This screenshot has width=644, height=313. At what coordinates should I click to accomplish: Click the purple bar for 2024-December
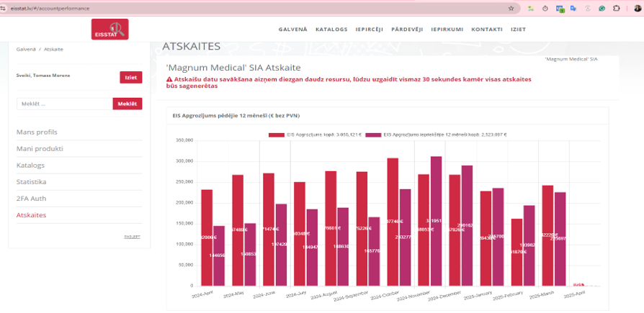tap(467, 226)
